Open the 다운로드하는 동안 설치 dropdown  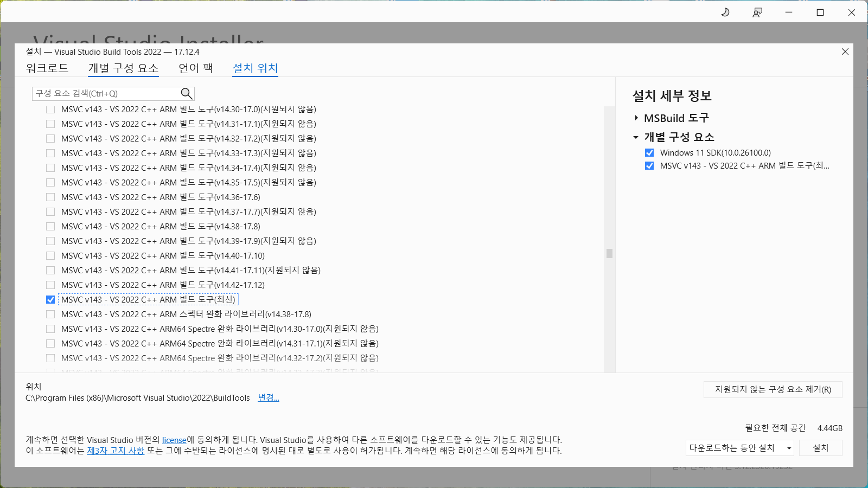tap(740, 448)
